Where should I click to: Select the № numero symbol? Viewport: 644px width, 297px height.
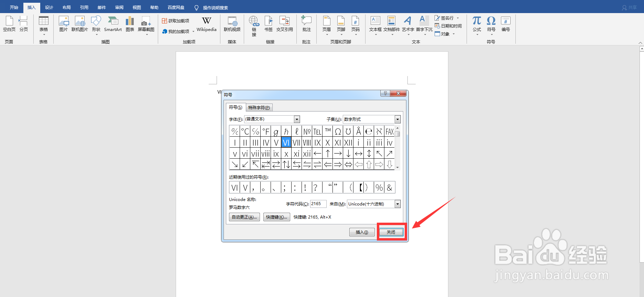307,131
